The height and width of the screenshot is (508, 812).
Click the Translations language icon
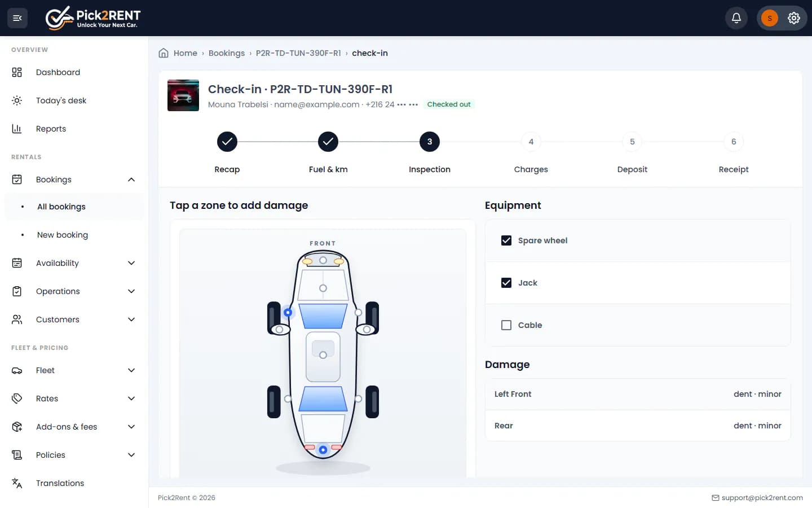[x=17, y=483]
